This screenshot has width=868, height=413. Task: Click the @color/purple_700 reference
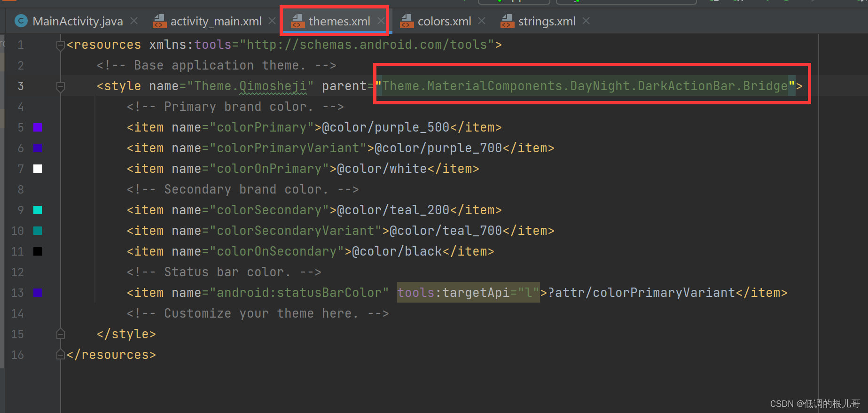pos(438,148)
